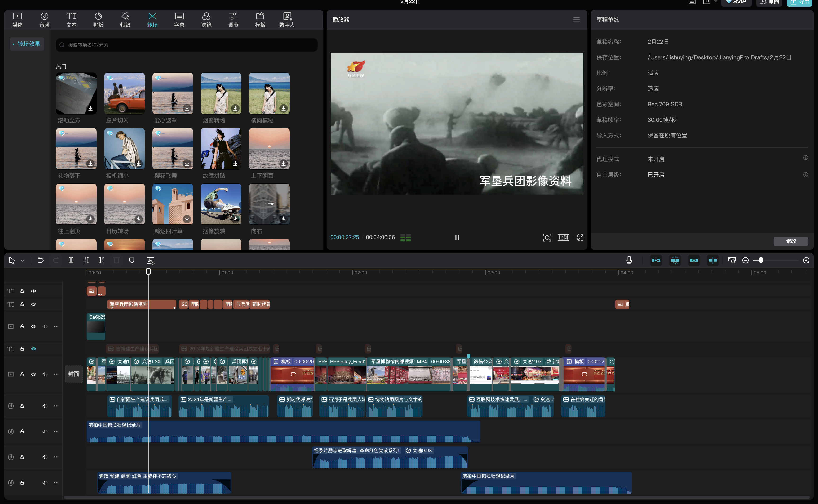Pause playback in the player
Viewport: 818px width, 504px height.
(x=457, y=237)
